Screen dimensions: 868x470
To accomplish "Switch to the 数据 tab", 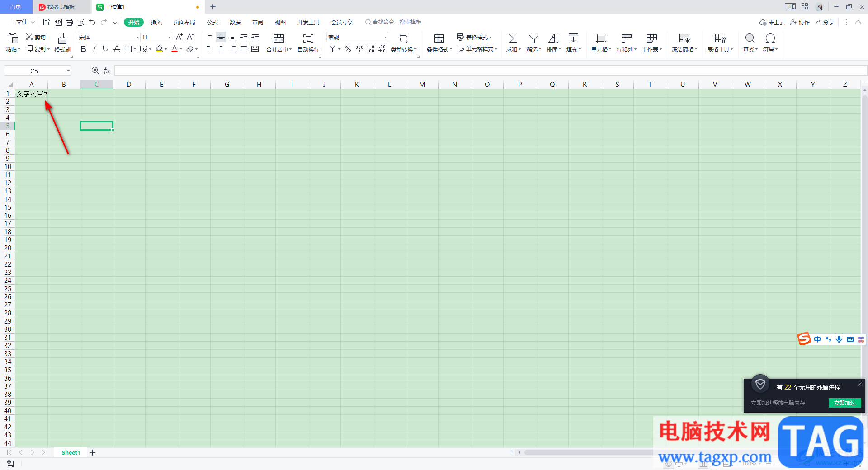I will (x=235, y=22).
